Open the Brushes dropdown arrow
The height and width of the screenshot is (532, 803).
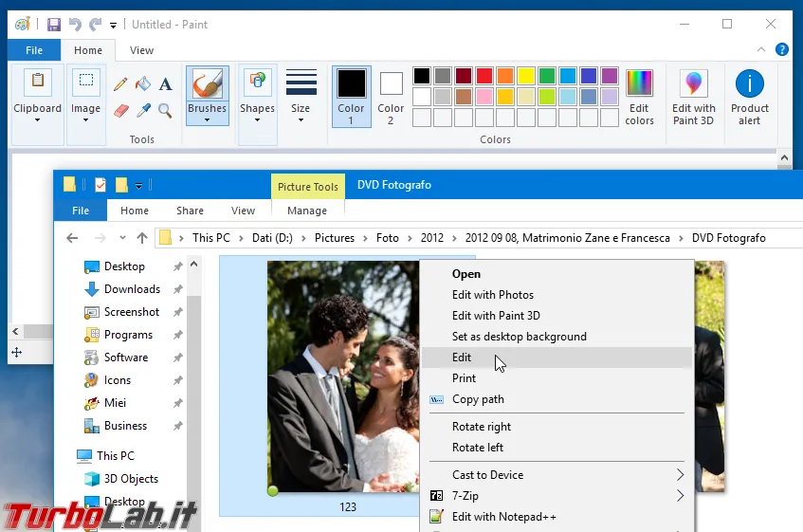(x=207, y=120)
